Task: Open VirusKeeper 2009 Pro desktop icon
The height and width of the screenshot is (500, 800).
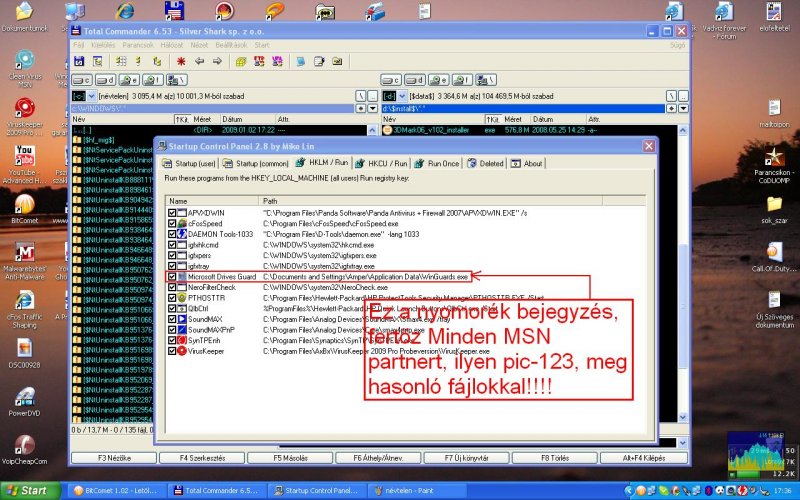Action: click(x=24, y=117)
